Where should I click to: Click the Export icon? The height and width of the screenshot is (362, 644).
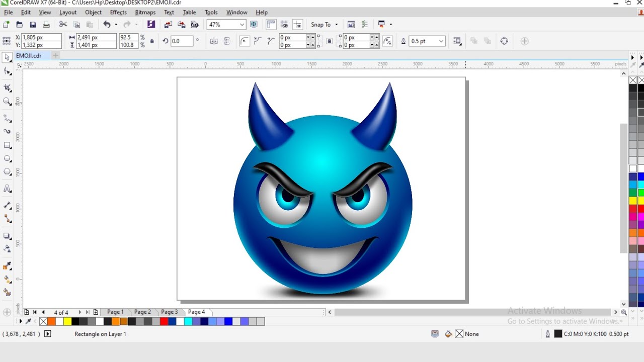[x=182, y=24]
